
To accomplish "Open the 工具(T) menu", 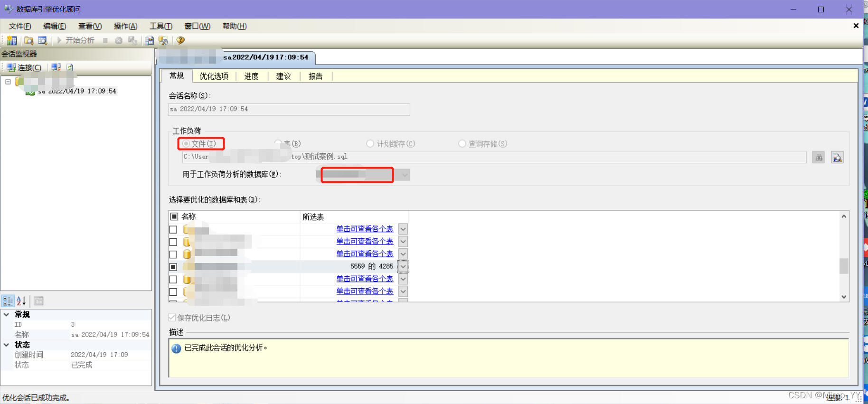I will tap(161, 26).
